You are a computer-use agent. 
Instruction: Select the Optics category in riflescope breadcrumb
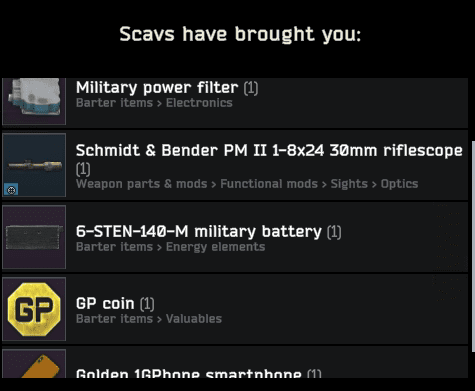(399, 184)
